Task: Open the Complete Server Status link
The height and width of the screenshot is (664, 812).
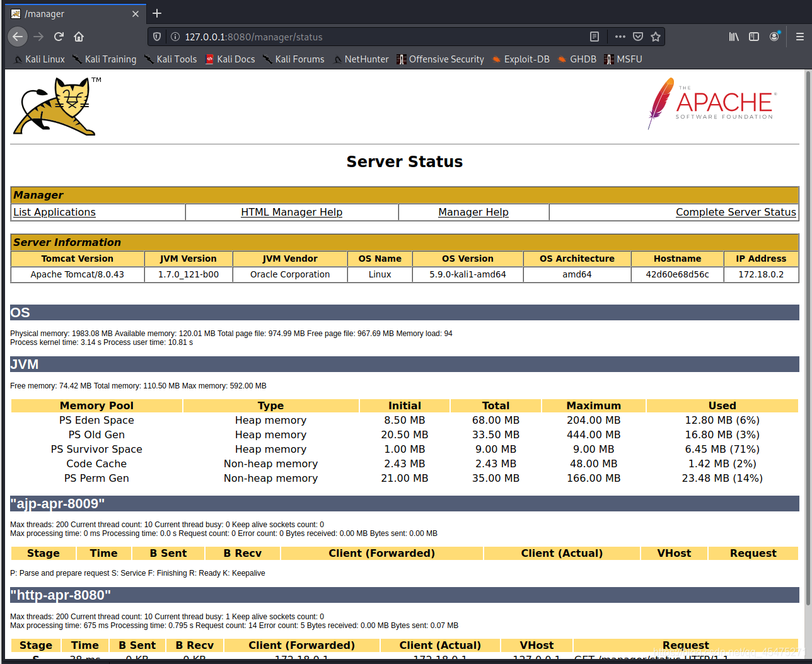Action: pos(736,213)
